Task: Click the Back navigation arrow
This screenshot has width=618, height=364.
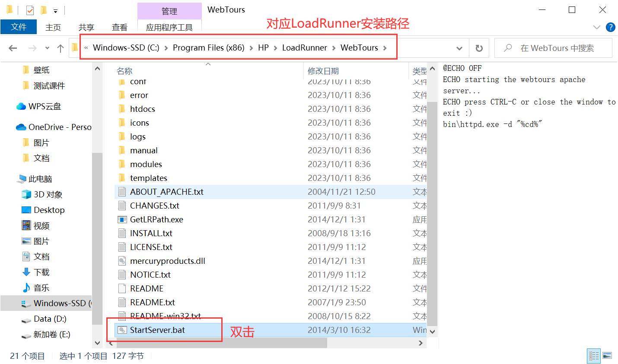Action: 13,48
